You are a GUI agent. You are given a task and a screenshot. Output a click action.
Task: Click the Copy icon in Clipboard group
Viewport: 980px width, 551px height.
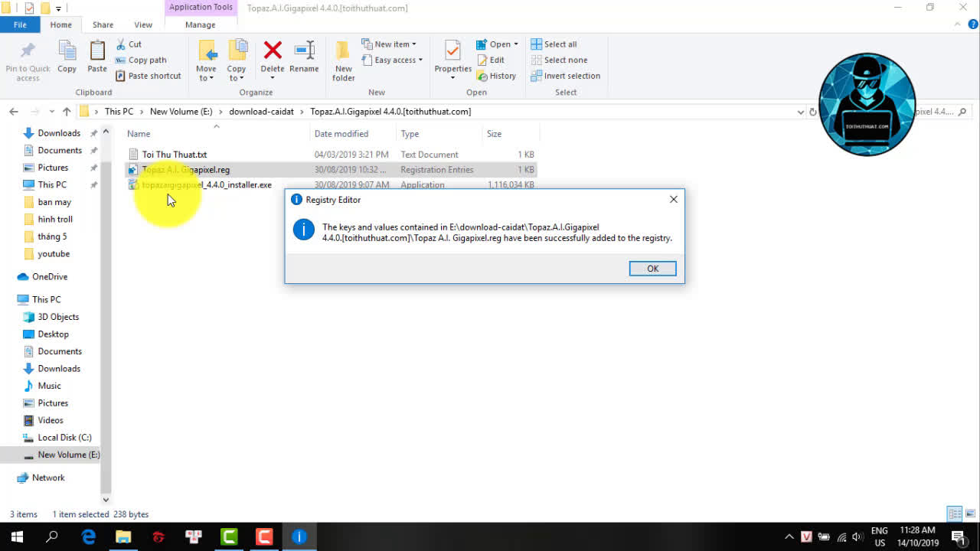point(67,57)
